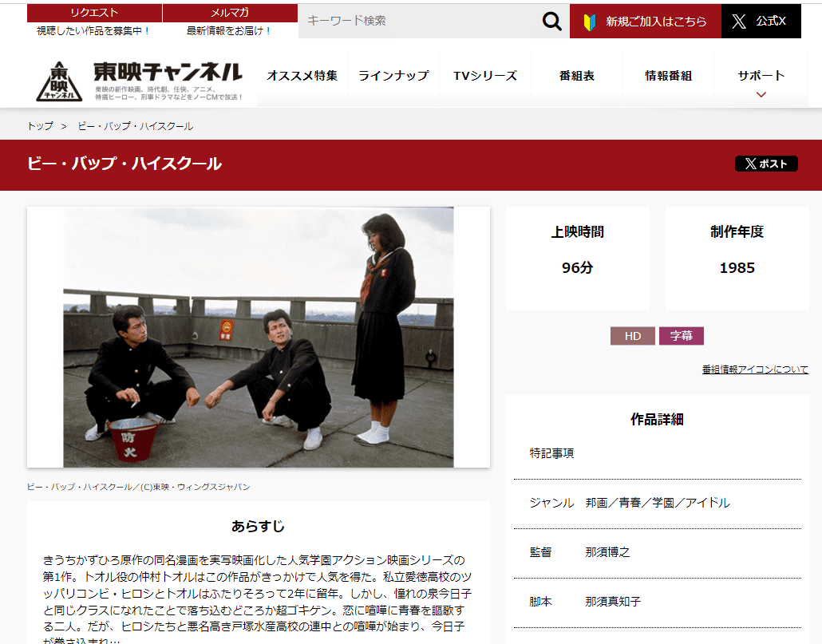Click the image copyright caption text
This screenshot has width=822, height=644.
(x=138, y=487)
